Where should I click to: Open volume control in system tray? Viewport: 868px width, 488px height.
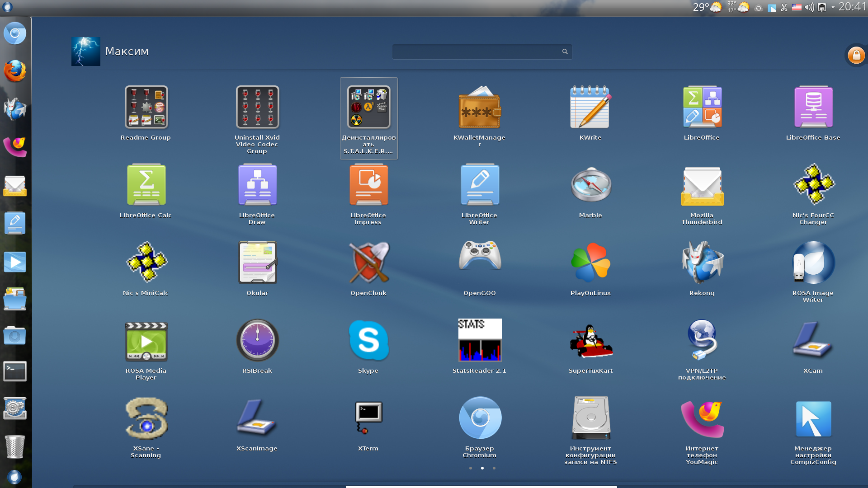[x=809, y=8]
